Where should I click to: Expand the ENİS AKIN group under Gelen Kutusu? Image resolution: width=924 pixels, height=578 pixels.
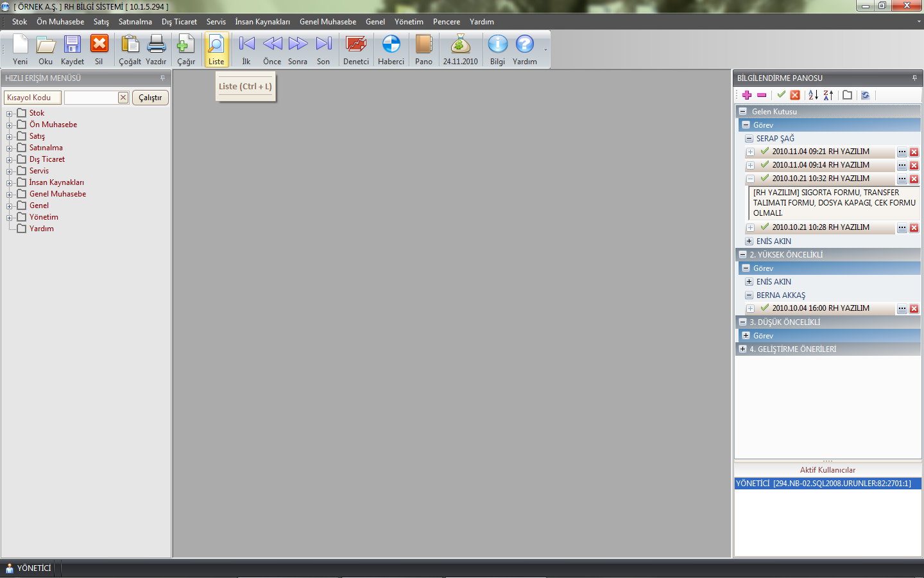point(749,241)
